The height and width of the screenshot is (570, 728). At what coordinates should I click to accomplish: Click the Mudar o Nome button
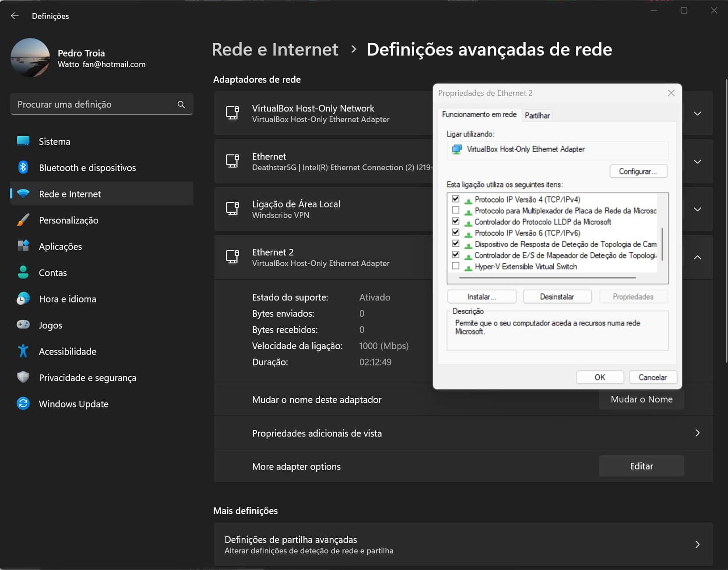coord(641,399)
